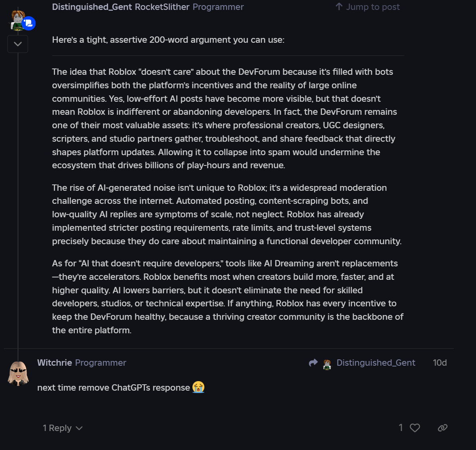Click the up arrow beside Jump to post
Screen dimensions: 476x450
[x=339, y=7]
